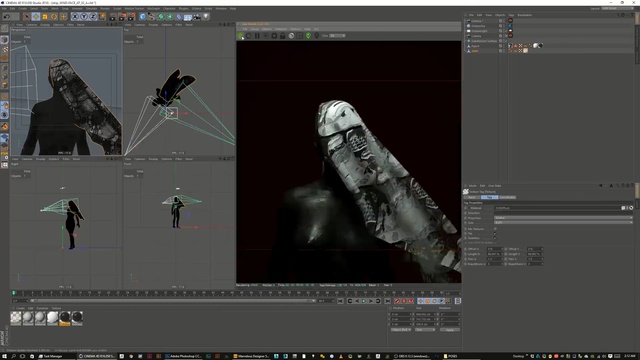Select the white material tag sphere on Figure row

536,46
